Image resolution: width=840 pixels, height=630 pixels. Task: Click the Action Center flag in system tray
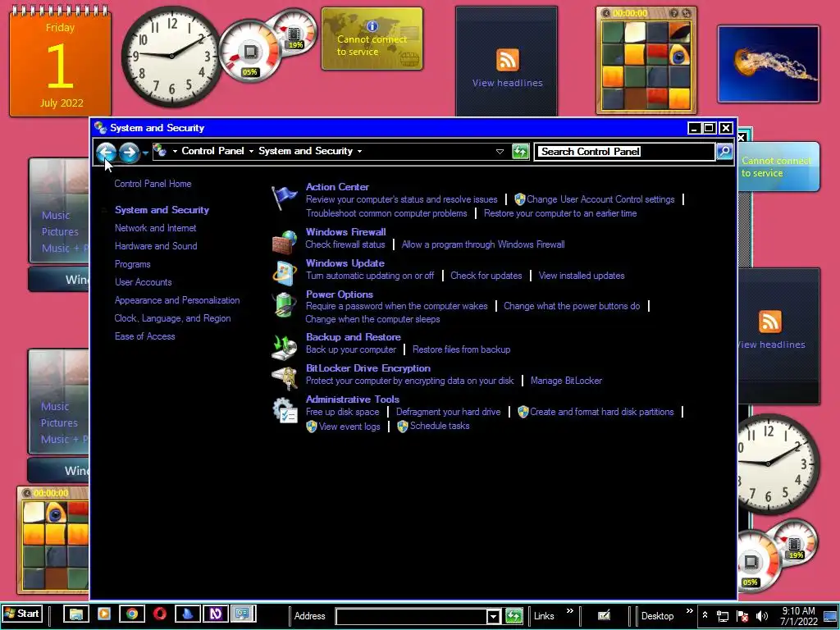click(x=742, y=616)
